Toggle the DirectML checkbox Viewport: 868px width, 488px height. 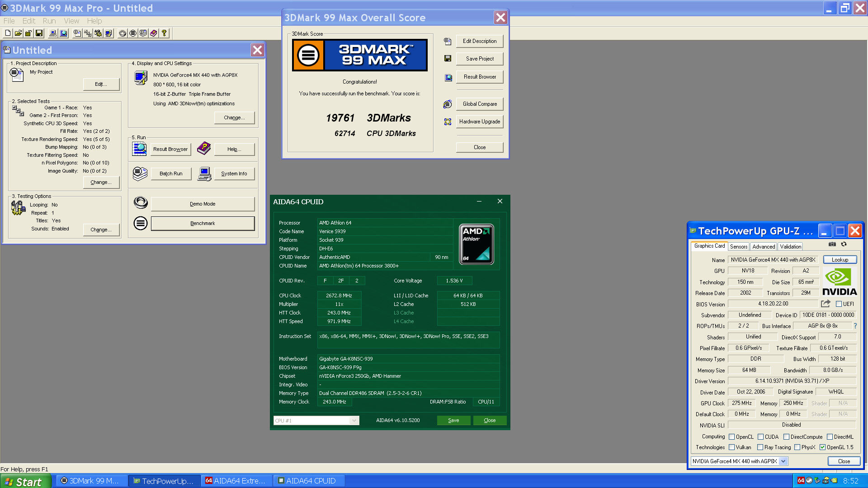tap(830, 437)
